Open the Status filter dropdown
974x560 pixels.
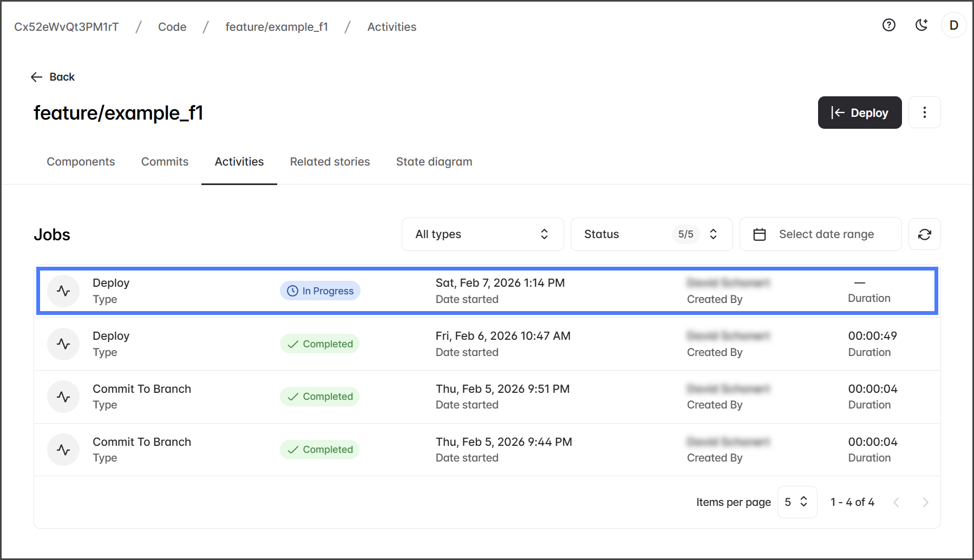pos(651,234)
